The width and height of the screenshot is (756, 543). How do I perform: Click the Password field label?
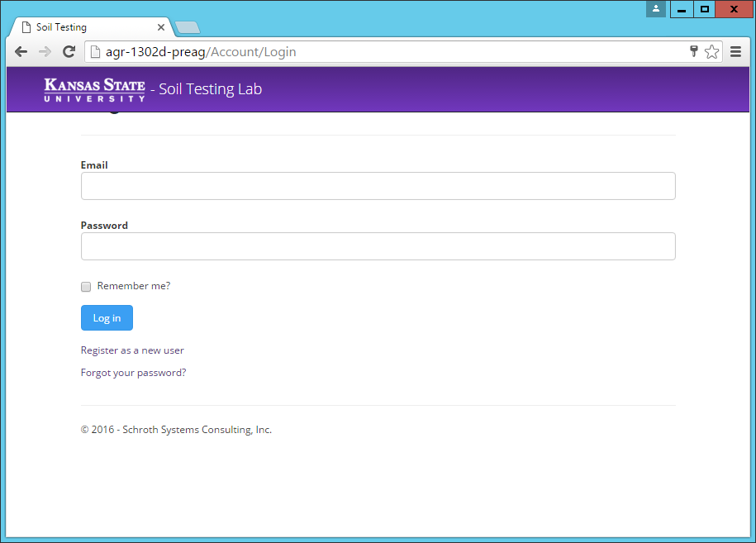104,225
